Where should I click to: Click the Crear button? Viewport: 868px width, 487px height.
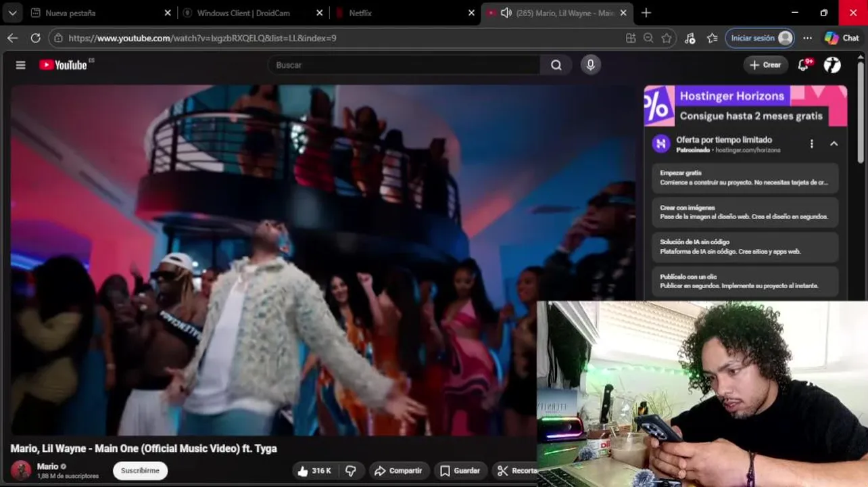[765, 65]
